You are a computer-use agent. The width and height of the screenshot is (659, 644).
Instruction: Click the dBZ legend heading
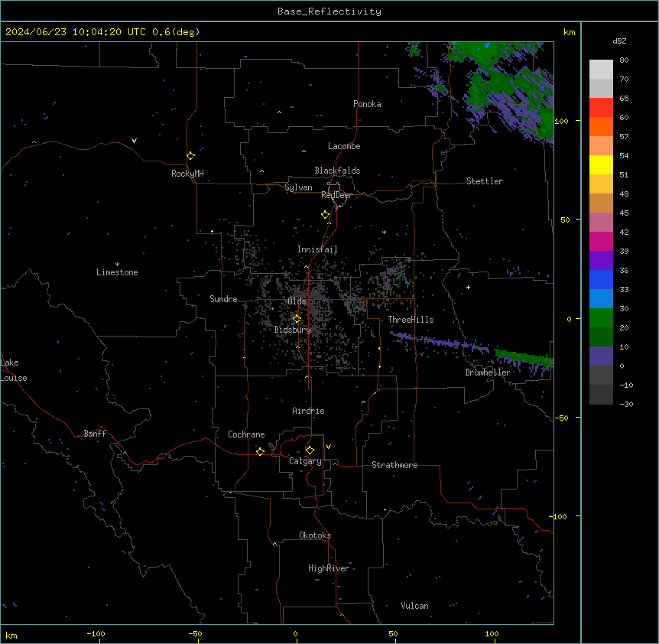[619, 41]
